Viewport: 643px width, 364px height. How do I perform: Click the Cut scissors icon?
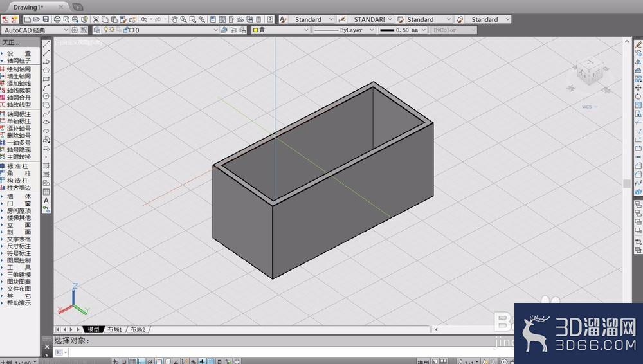96,19
